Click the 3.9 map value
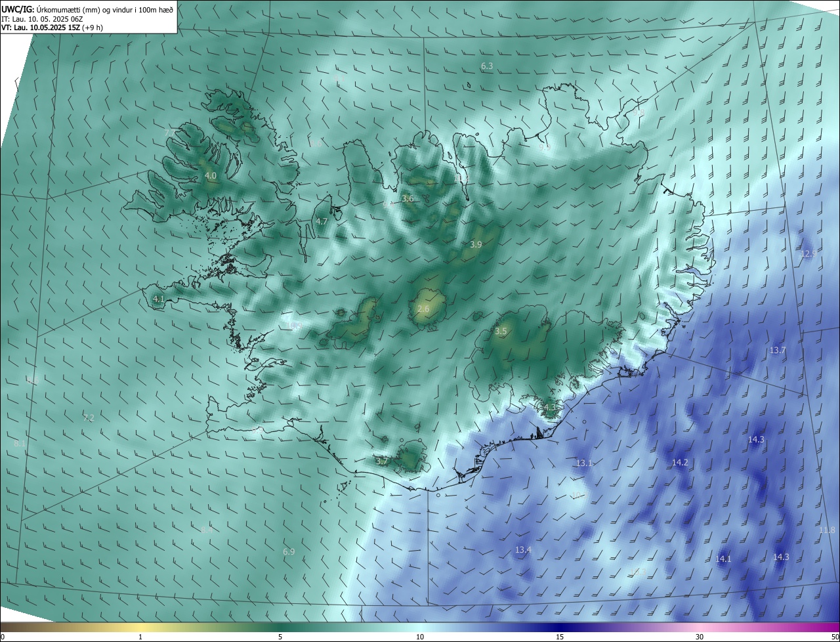This screenshot has height=642, width=840. point(476,244)
